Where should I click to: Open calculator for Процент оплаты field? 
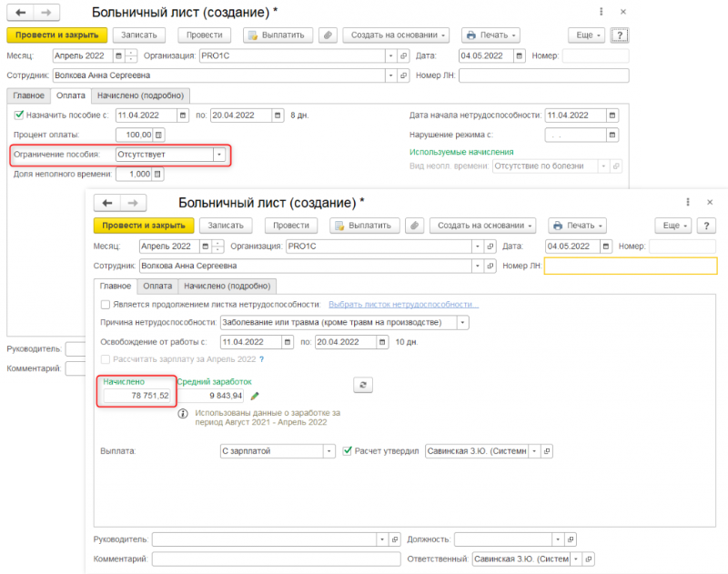coord(160,136)
